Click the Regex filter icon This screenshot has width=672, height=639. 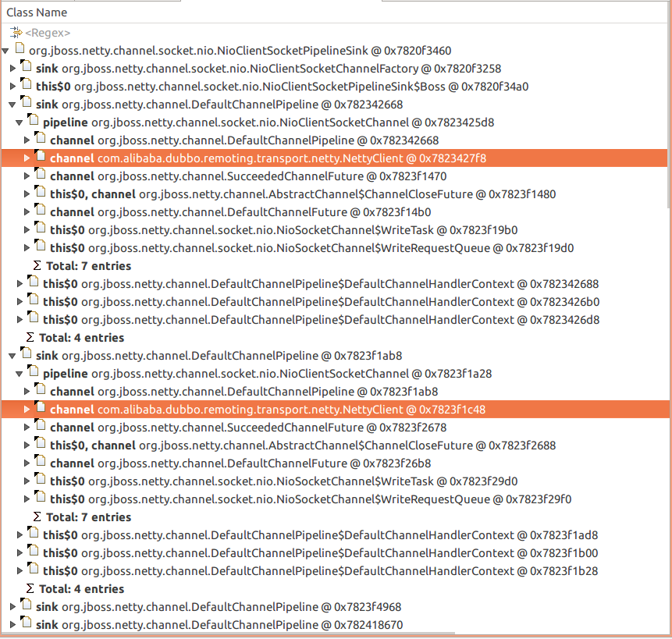click(16, 33)
